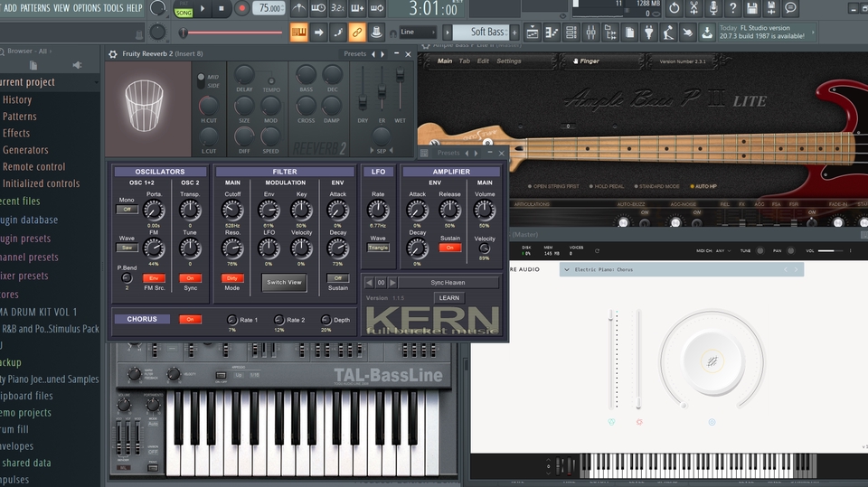Toggle Kern FM Src. Env button

[154, 277]
